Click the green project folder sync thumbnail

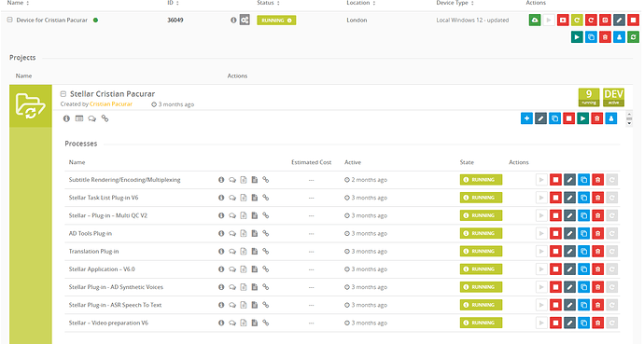[31, 105]
